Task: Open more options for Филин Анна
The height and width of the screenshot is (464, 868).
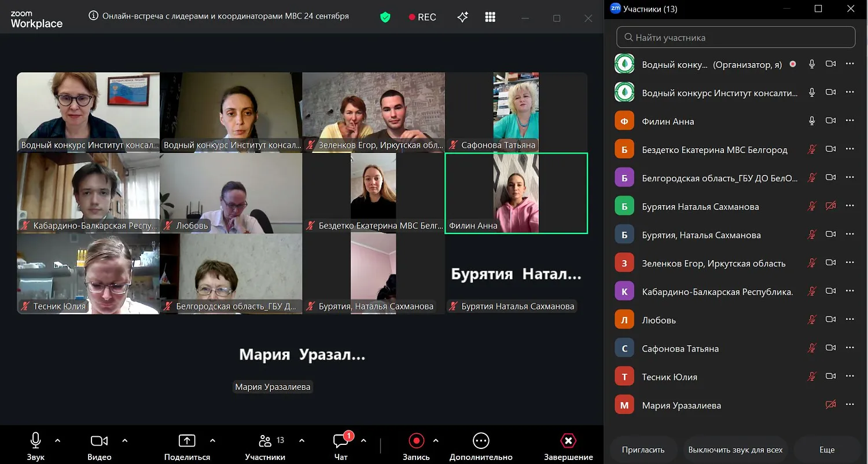Action: (849, 121)
